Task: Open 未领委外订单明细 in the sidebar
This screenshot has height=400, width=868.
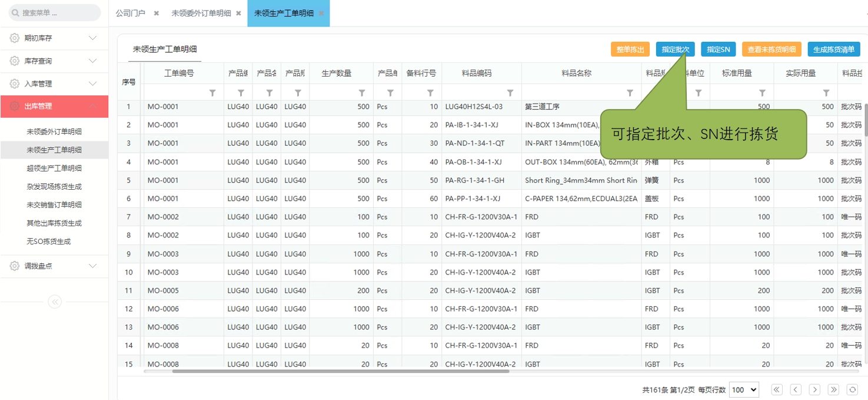Action: point(54,132)
